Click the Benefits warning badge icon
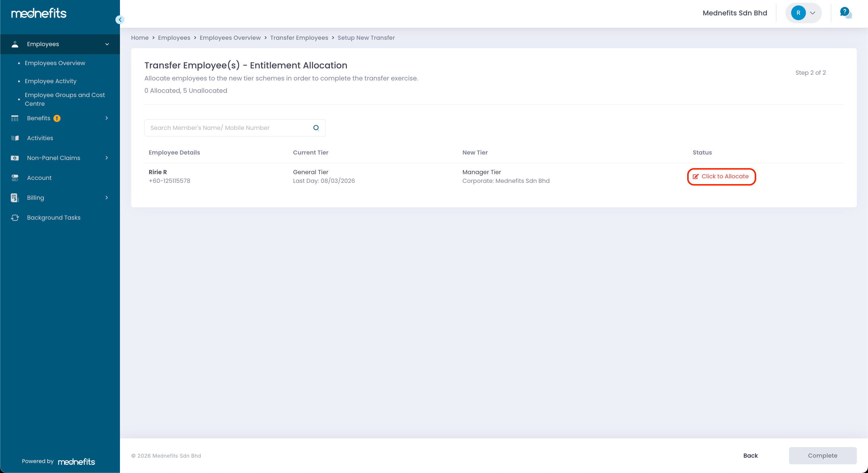The width and height of the screenshot is (868, 473). (x=57, y=118)
